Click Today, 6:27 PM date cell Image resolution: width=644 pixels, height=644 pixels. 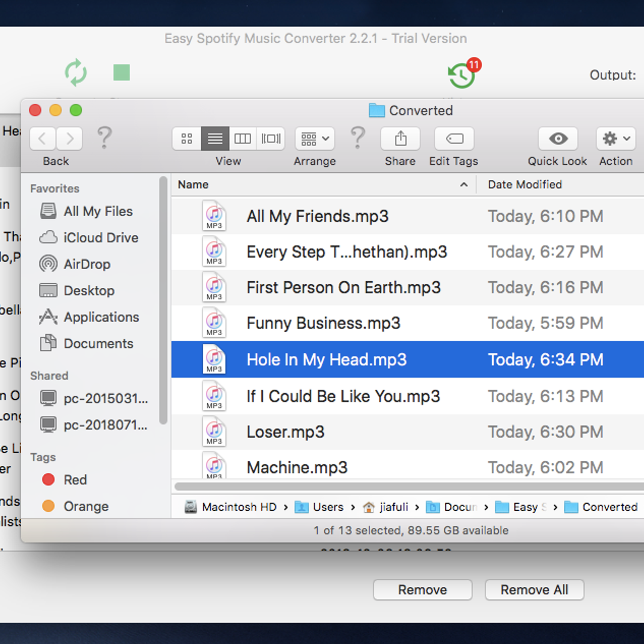[546, 252]
